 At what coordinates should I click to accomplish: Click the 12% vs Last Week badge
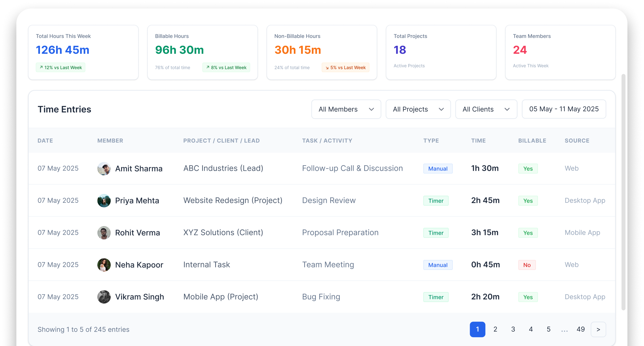[61, 67]
